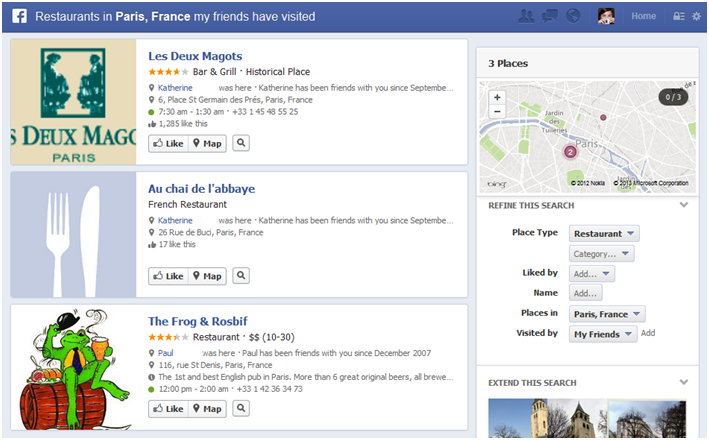Click the 0 / 3 map counter badge
709x440 pixels.
[x=673, y=97]
